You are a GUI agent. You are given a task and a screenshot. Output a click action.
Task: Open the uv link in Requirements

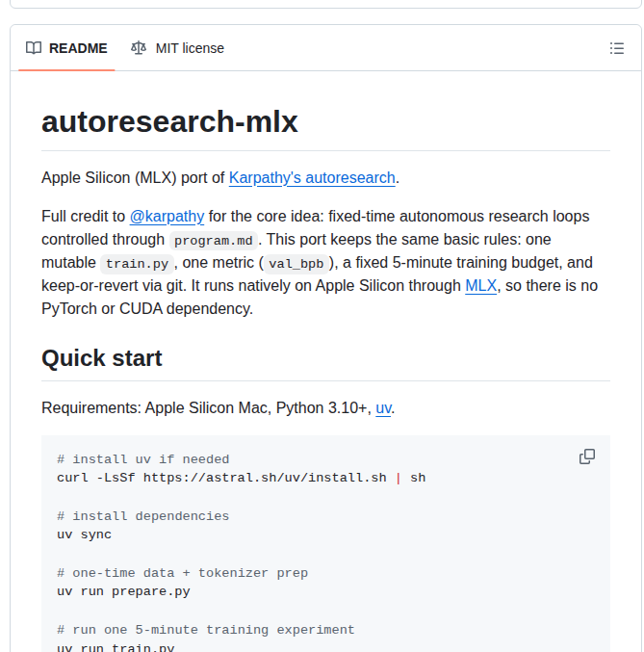[x=383, y=408]
